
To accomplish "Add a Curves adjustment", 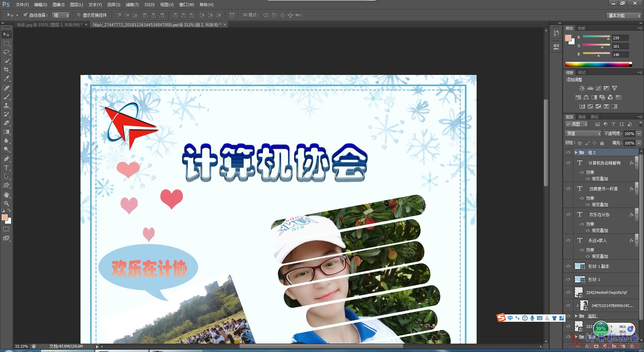I will 598,88.
